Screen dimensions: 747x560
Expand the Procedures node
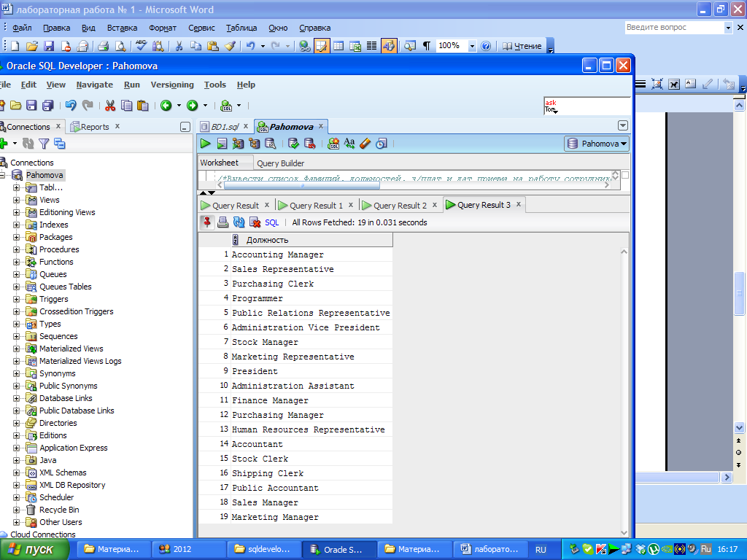17,249
